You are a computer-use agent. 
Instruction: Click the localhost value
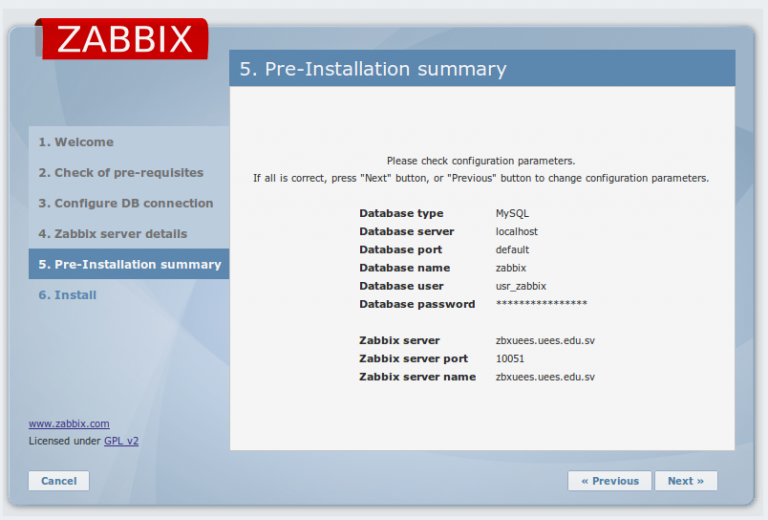pos(516,231)
